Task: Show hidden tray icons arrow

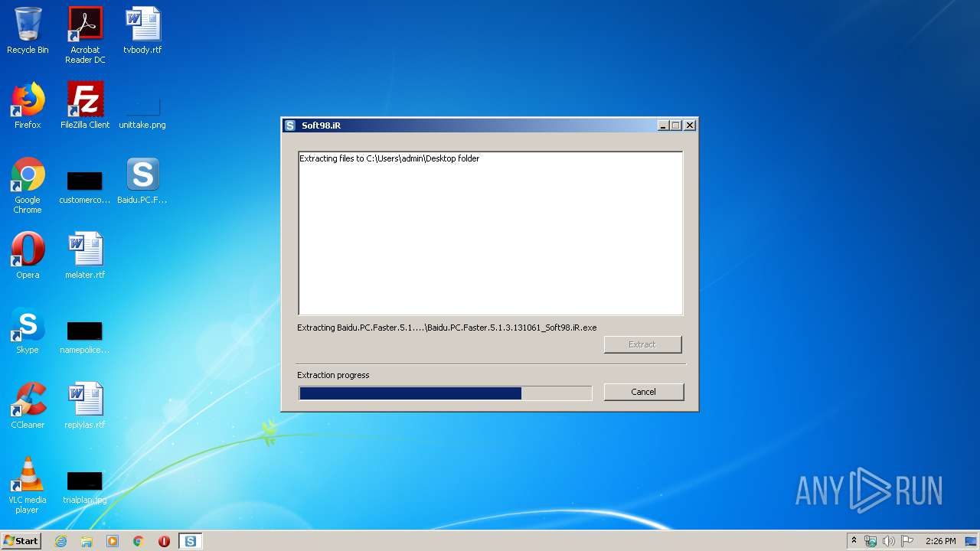Action: click(854, 541)
